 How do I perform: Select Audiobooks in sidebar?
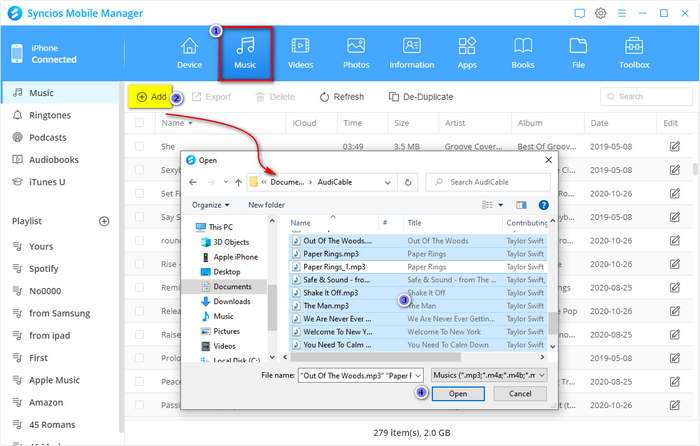pyautogui.click(x=54, y=160)
